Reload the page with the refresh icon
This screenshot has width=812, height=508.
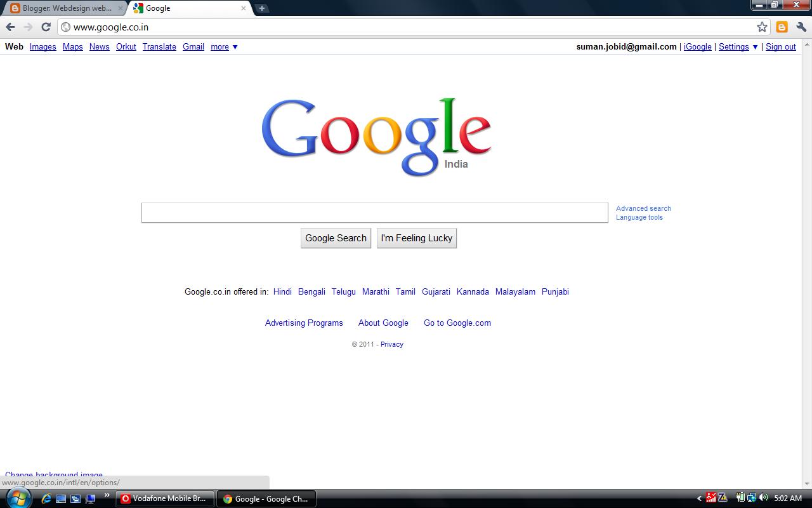[x=46, y=27]
